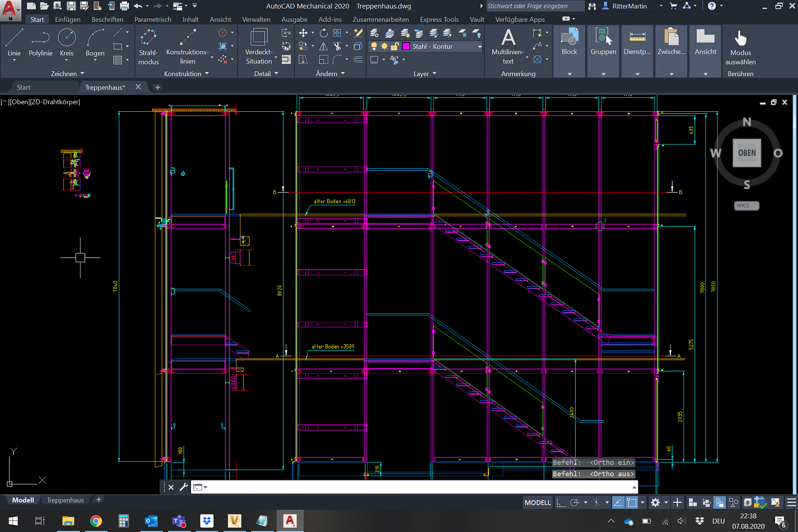Expand the Ändern panel

330,73
